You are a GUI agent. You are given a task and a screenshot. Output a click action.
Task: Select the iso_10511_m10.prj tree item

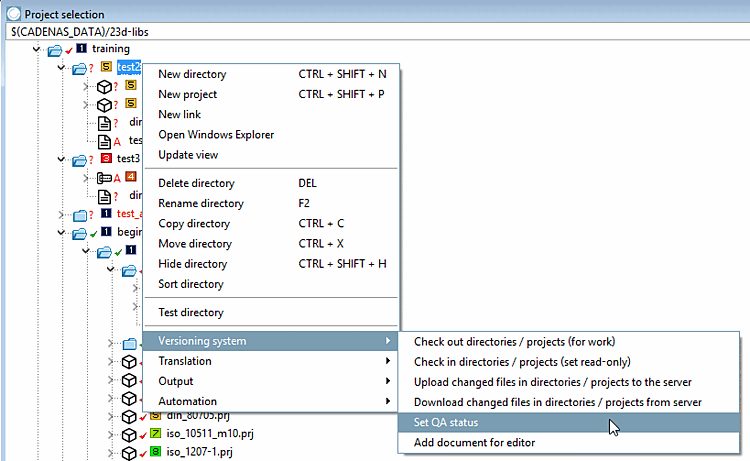pos(210,434)
